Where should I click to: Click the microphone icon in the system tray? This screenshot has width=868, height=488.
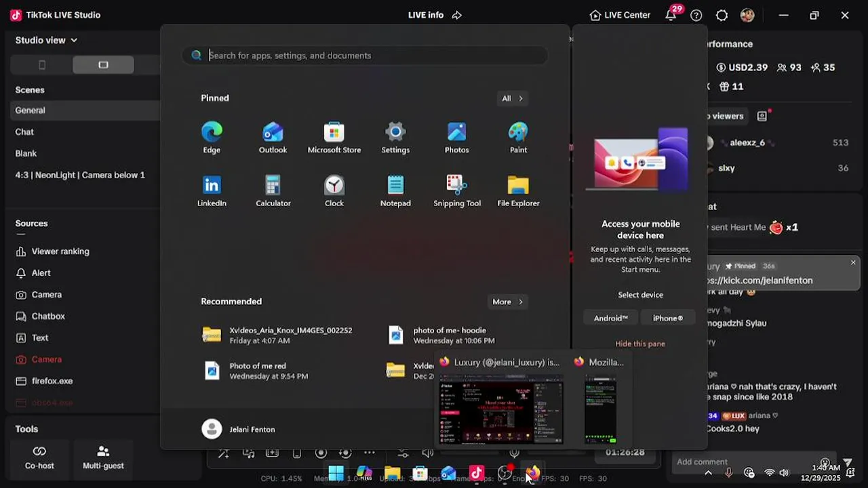pos(729,472)
